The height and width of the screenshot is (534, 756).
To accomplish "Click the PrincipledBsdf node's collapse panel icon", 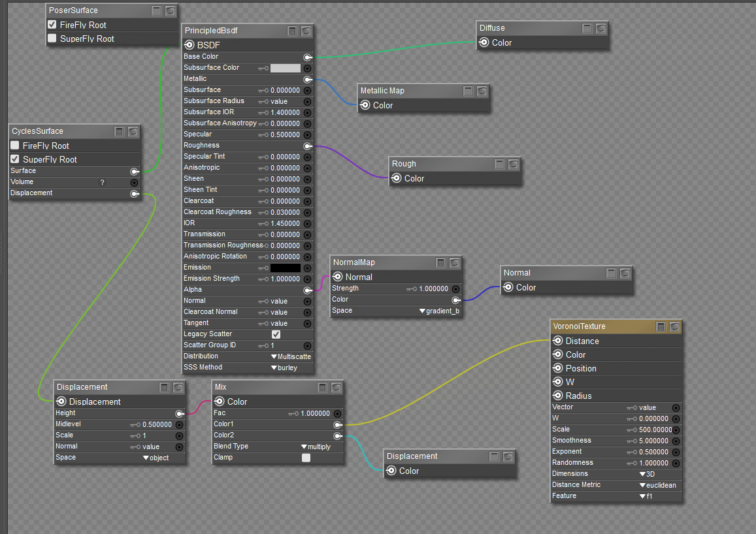I will click(x=293, y=31).
